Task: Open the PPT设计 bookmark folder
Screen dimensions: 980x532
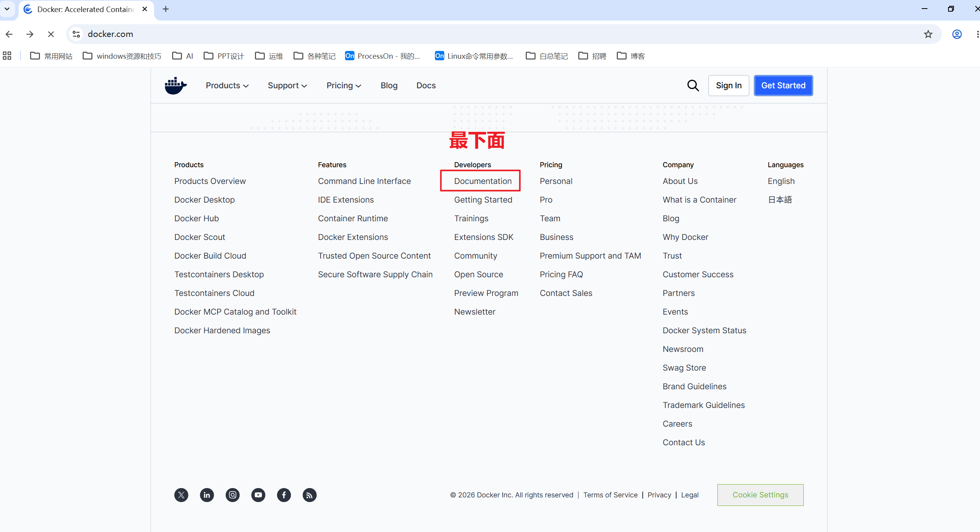Action: tap(224, 56)
